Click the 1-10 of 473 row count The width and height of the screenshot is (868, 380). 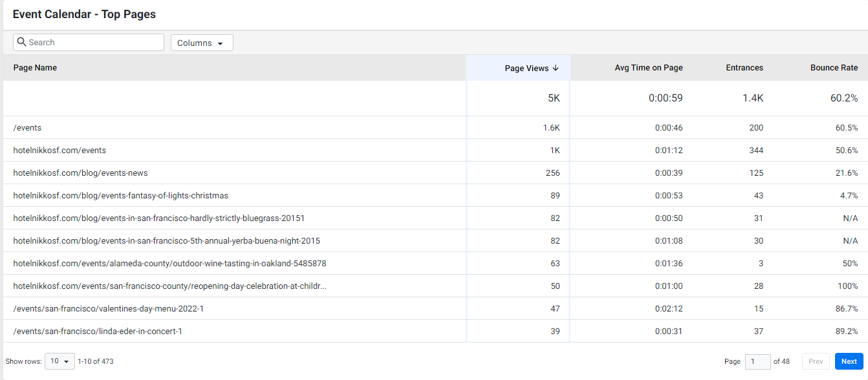click(x=96, y=361)
